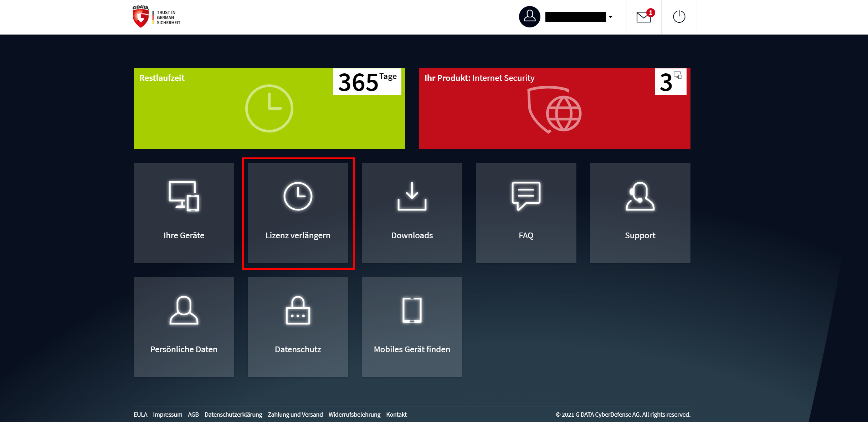868x422 pixels.
Task: Open the Support headset tile
Action: [x=640, y=213]
